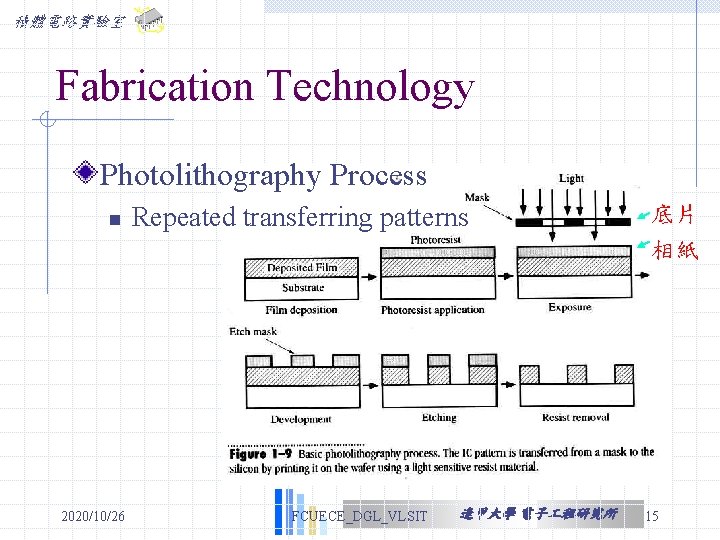Click the diamond bullet before Photolithography Process

[x=85, y=173]
